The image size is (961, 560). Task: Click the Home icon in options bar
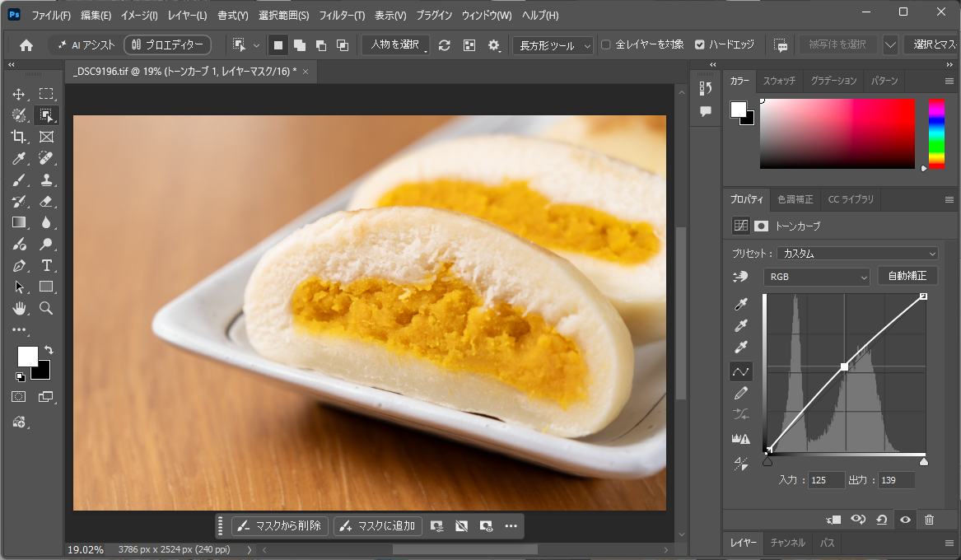tap(26, 45)
